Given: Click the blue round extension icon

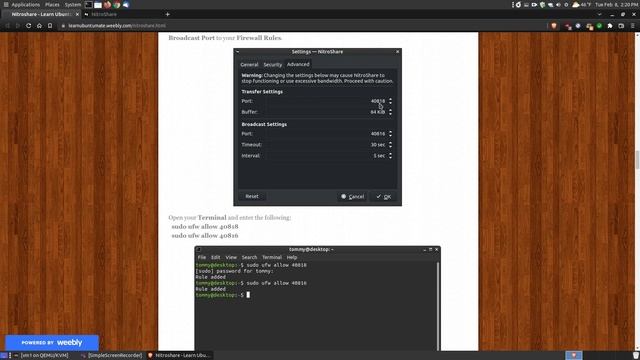Looking at the screenshot, I should [x=578, y=26].
